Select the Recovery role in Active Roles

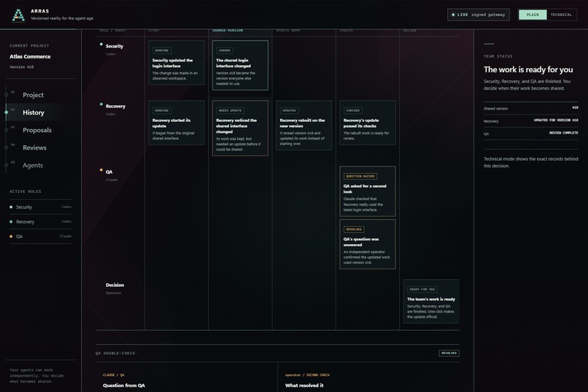(41, 222)
